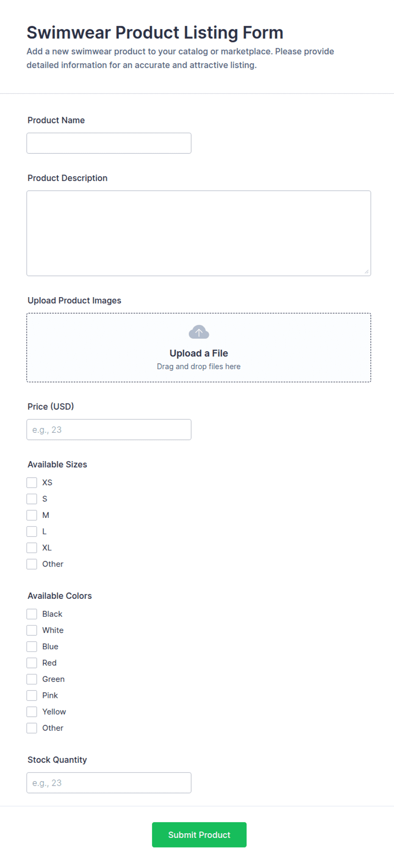Enable the XL size option
This screenshot has width=394, height=868.
[x=32, y=548]
